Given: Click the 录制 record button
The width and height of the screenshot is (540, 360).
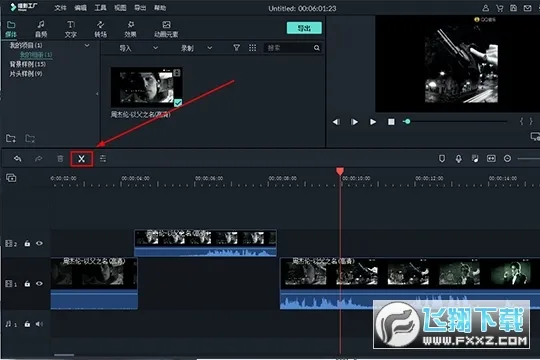Looking at the screenshot, I should 187,48.
